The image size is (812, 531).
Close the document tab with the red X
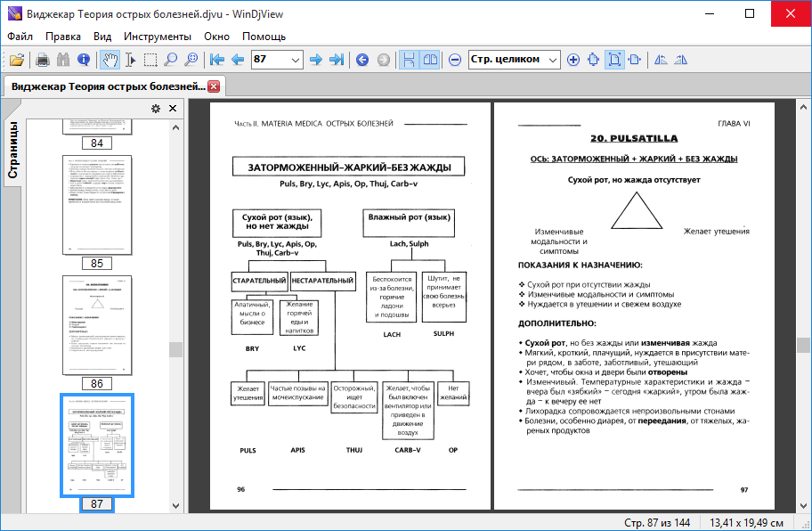[214, 86]
